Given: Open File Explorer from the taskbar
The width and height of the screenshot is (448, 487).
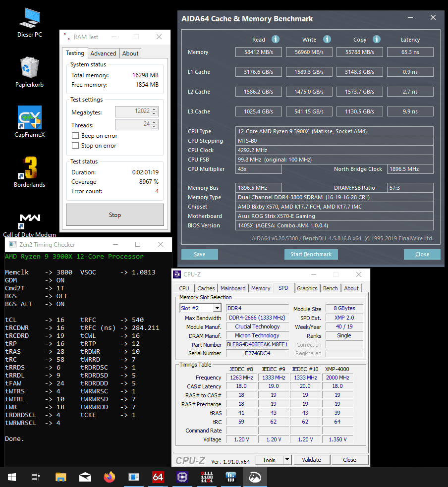Looking at the screenshot, I should [61, 477].
